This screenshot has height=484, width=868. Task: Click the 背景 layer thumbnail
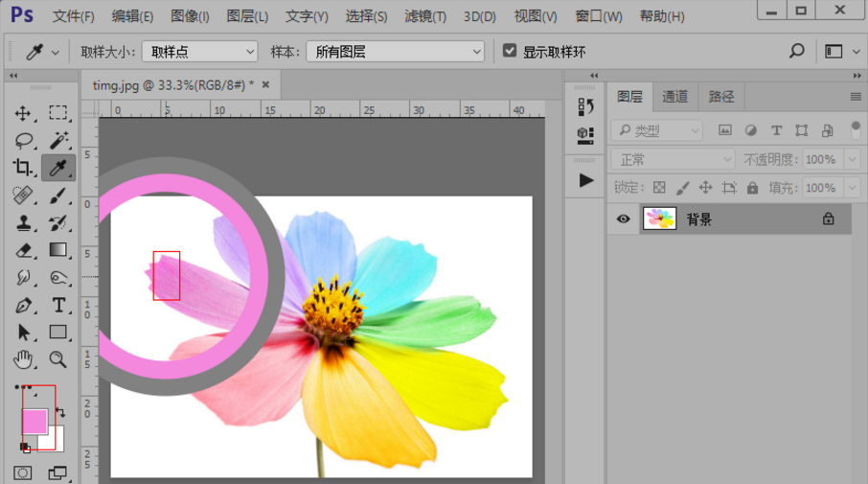pos(660,219)
